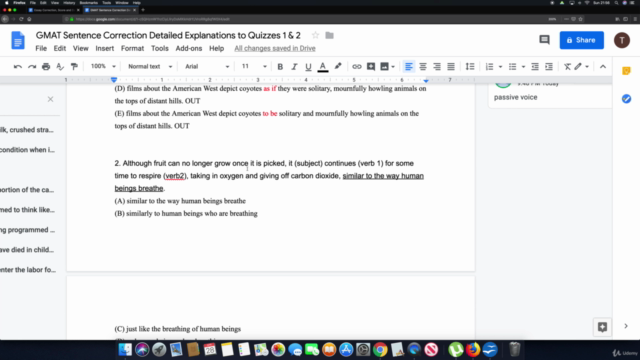Click the Explore button at bottom right

[x=602, y=327]
